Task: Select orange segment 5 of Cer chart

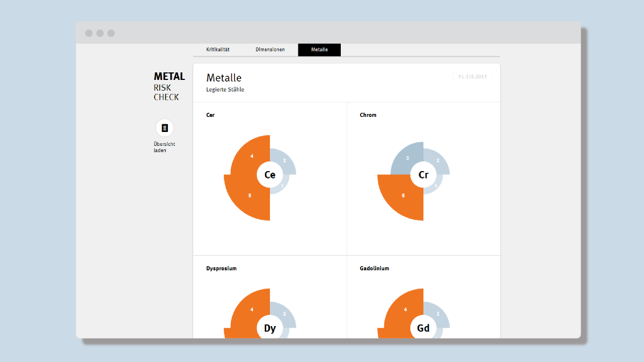Action: (x=248, y=197)
